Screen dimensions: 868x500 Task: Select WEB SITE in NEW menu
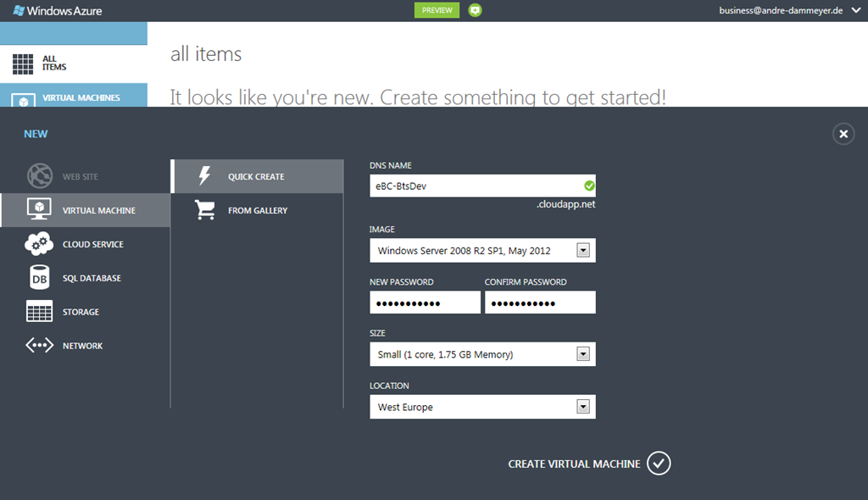[x=81, y=176]
